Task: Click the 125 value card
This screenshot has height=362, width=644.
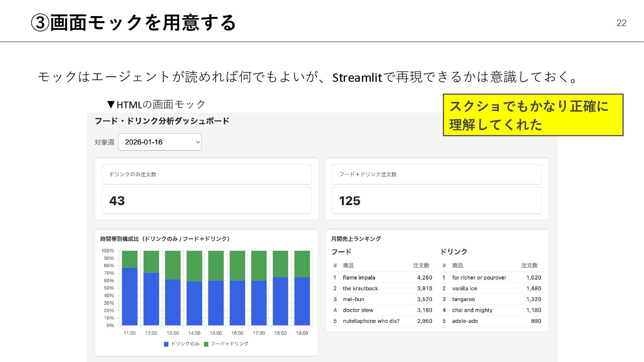Action: click(437, 201)
